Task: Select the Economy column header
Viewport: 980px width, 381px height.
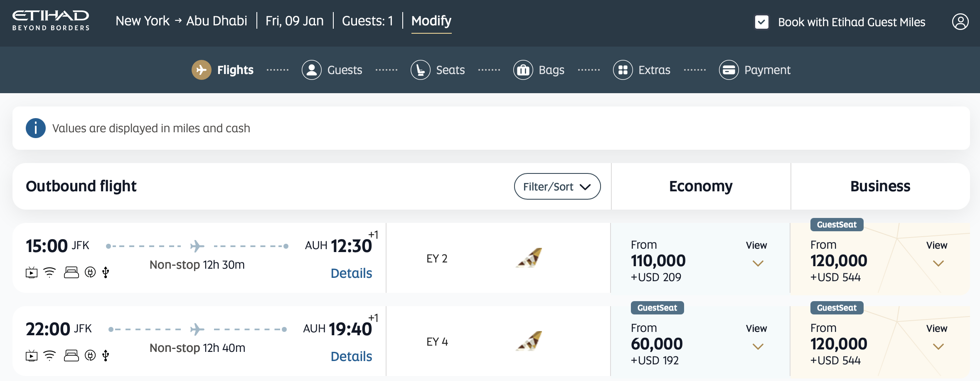Action: 701,186
